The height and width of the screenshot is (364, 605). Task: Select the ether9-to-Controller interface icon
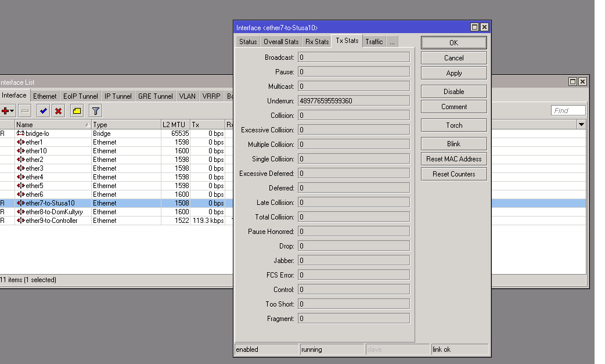[20, 221]
